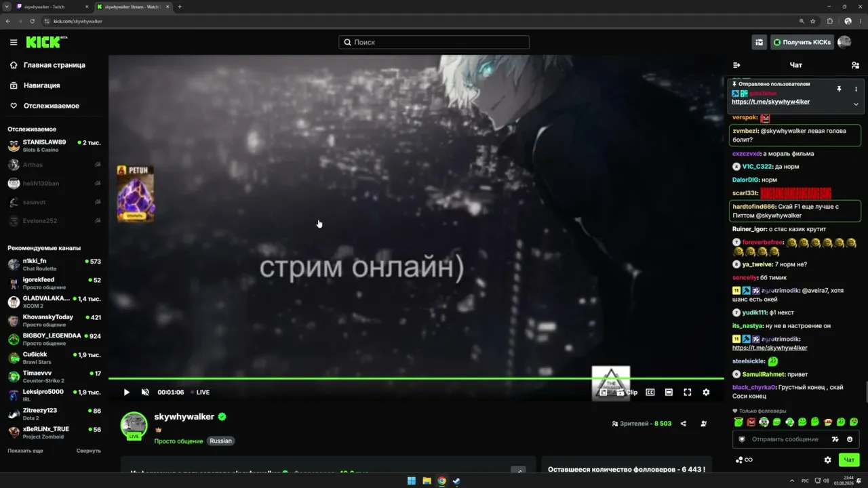Open the user profile avatar menu
Viewport: 868px width, 488px height.
(844, 42)
